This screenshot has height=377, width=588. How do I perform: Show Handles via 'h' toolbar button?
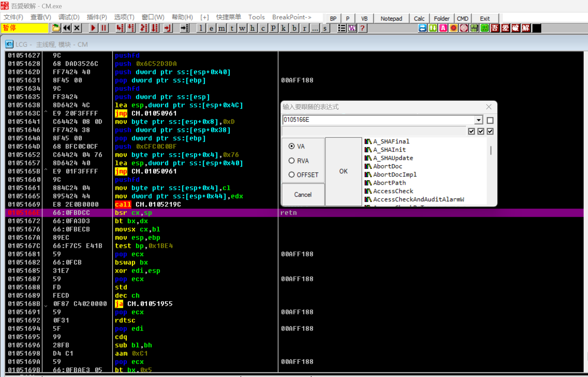click(253, 28)
